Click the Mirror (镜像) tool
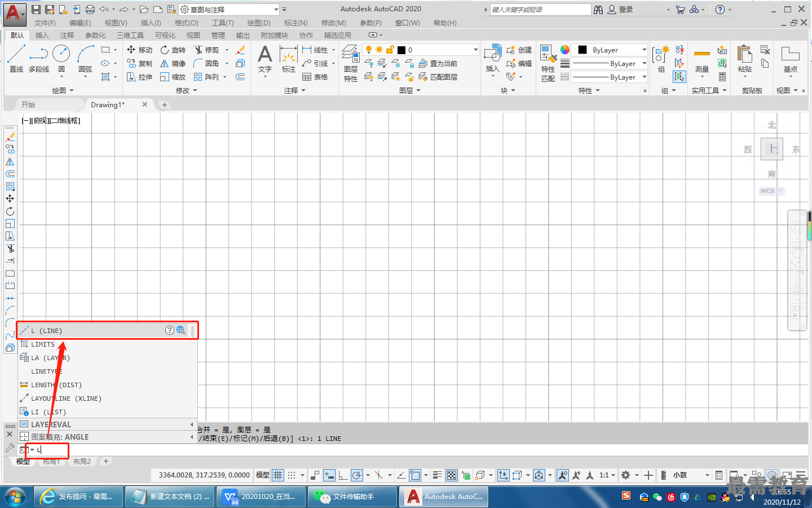This screenshot has width=812, height=508. pyautogui.click(x=173, y=63)
